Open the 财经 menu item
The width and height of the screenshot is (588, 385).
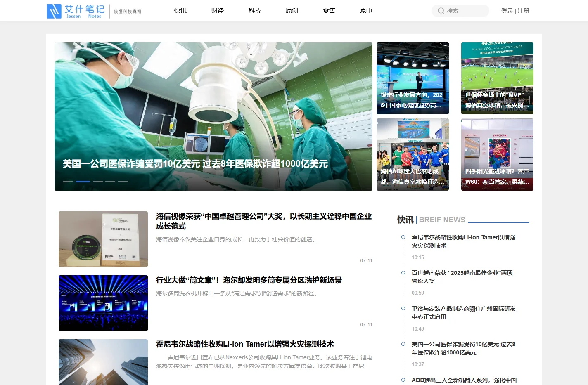click(218, 11)
